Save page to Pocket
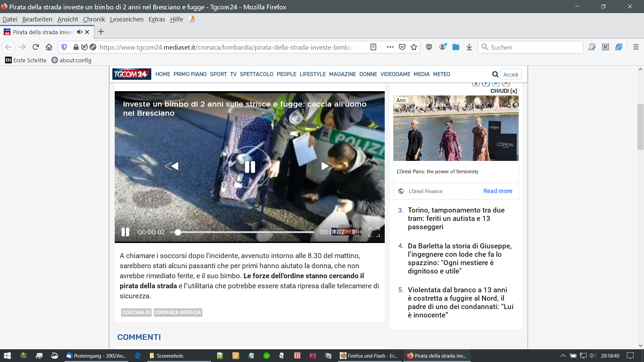644x362 pixels. point(402,47)
